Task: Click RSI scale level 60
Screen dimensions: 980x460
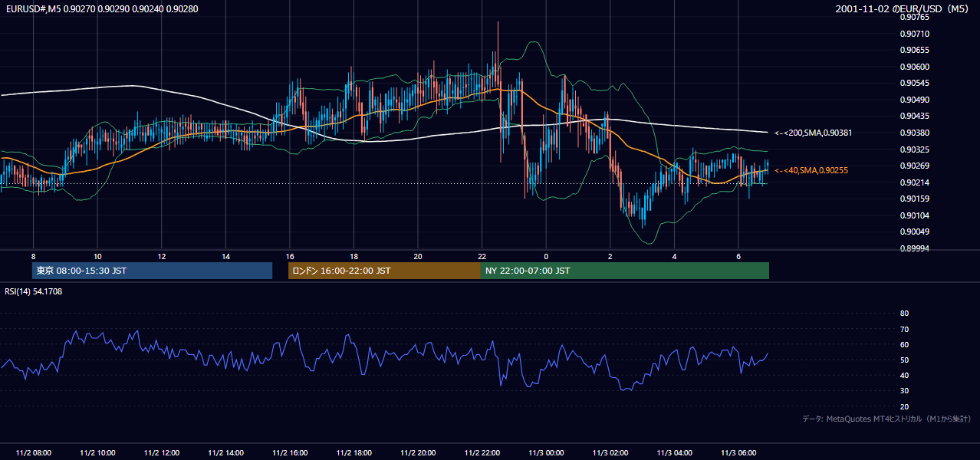Action: pos(904,344)
